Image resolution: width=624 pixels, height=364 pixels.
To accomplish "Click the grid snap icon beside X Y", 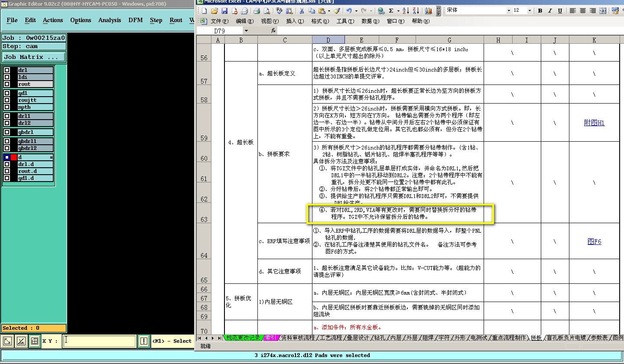I will [x=35, y=341].
